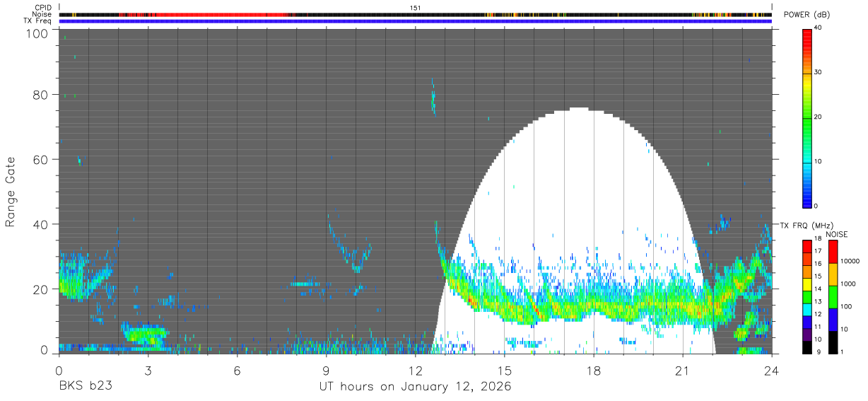Click y-axis tick label '80'
This screenshot has height=401, width=868.
tap(40, 95)
